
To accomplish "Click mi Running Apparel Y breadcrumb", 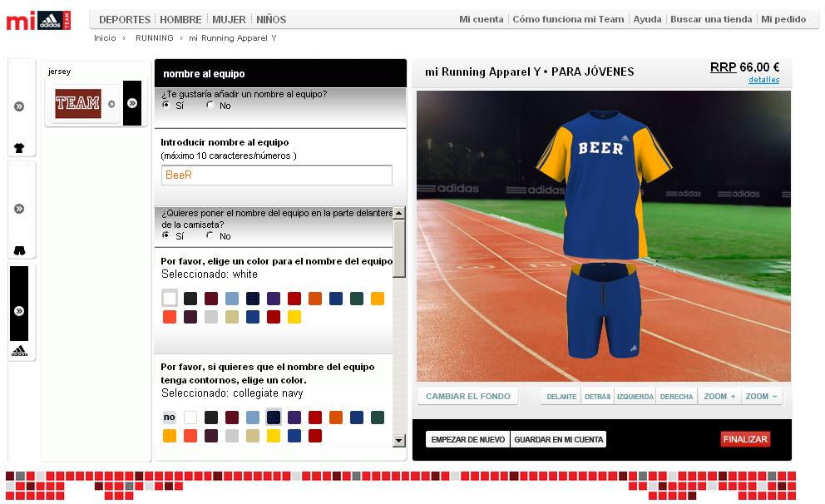I will [233, 38].
